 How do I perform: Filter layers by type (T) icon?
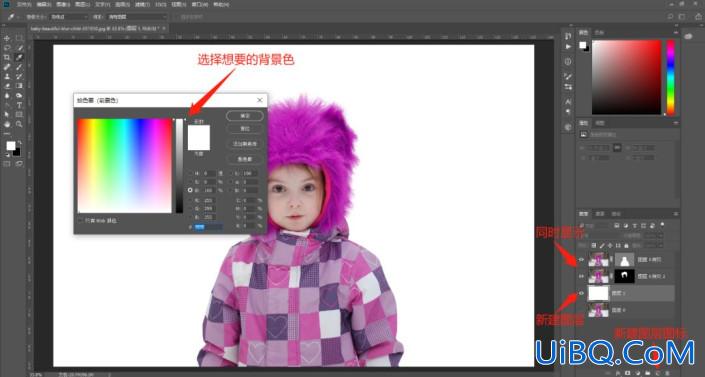[635, 225]
